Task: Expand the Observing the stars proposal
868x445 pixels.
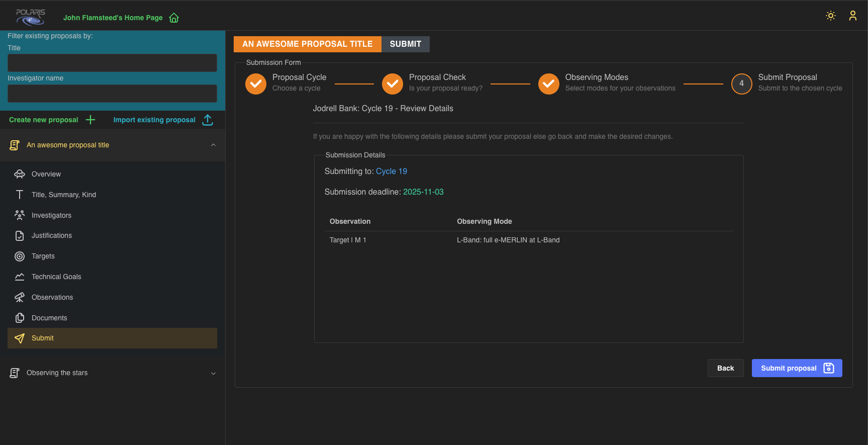Action: (213, 373)
